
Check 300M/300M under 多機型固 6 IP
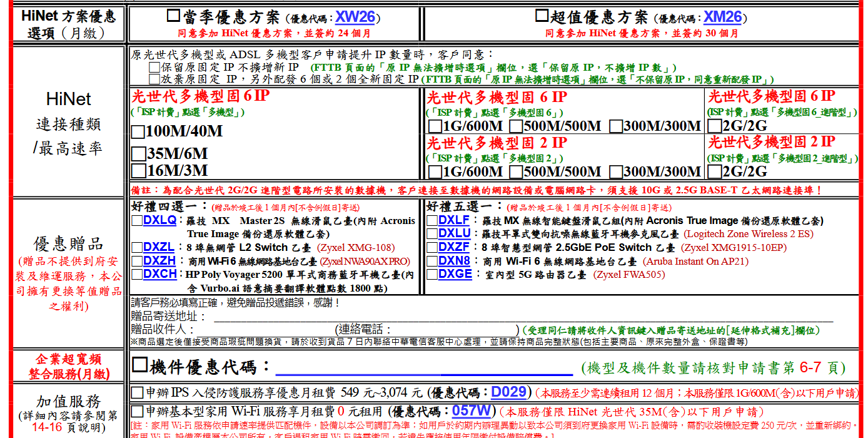pyautogui.click(x=615, y=126)
